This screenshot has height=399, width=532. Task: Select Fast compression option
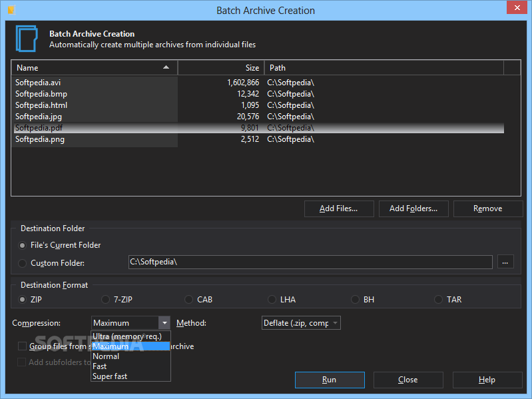[x=131, y=366]
